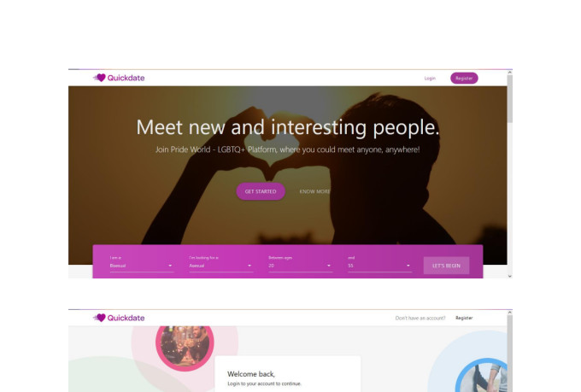This screenshot has width=581, height=392.
Task: Open the Login link in top header
Action: point(430,79)
